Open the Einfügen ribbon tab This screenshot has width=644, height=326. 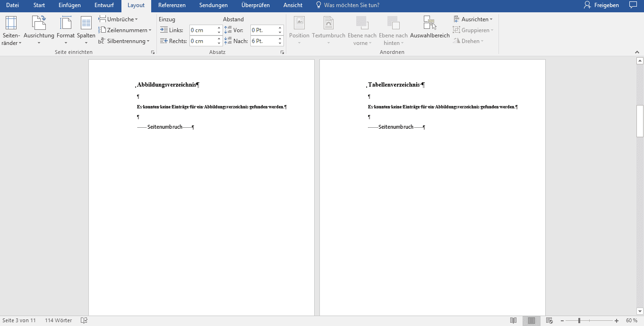(x=69, y=5)
